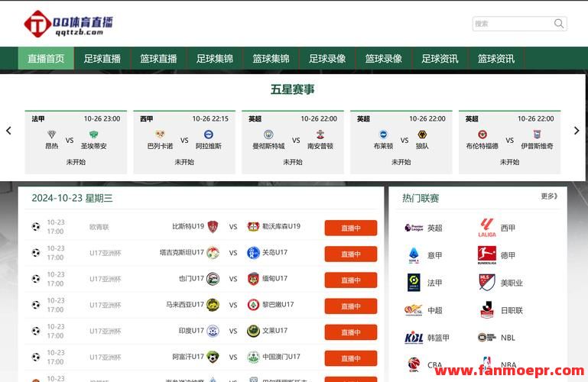588x382 pixels.
Task: Click the 巴列卡诺 team crest
Action: (x=160, y=134)
